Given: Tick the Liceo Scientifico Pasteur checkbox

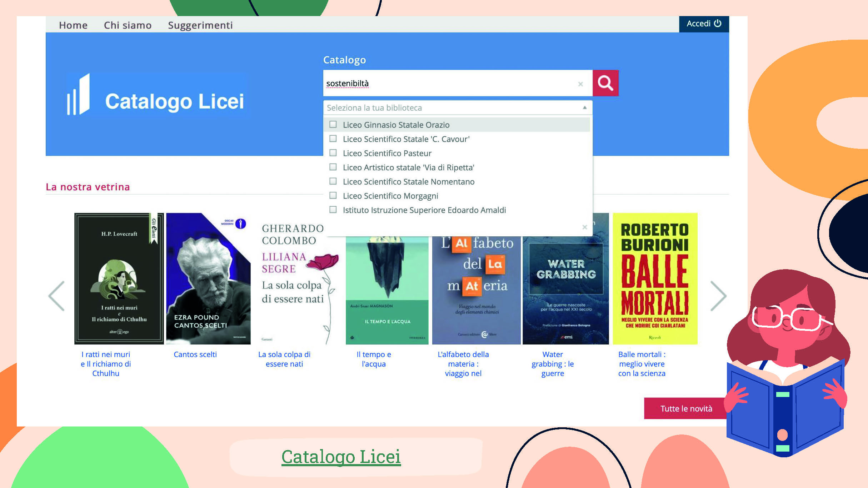Looking at the screenshot, I should tap(333, 153).
